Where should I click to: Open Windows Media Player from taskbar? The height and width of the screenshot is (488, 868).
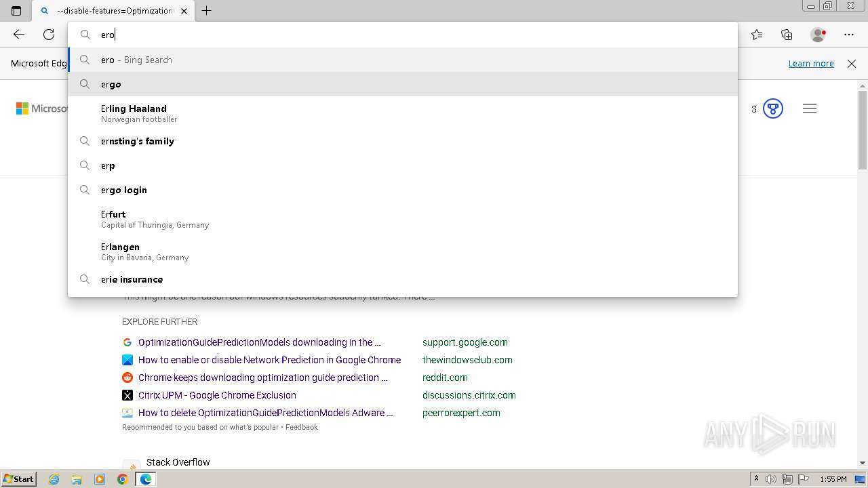click(x=100, y=479)
